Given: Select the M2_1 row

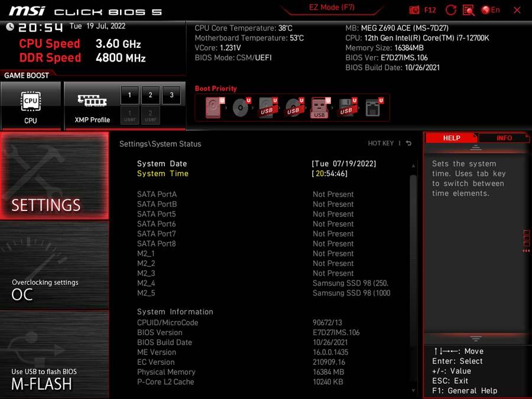Looking at the screenshot, I should (x=264, y=253).
